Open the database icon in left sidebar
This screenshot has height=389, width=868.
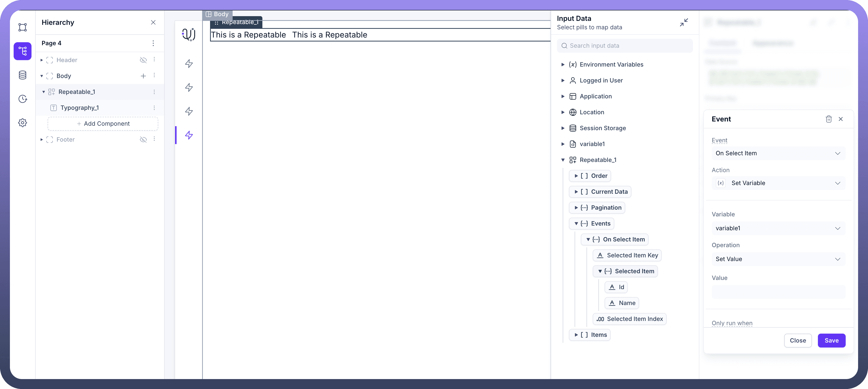(x=23, y=75)
